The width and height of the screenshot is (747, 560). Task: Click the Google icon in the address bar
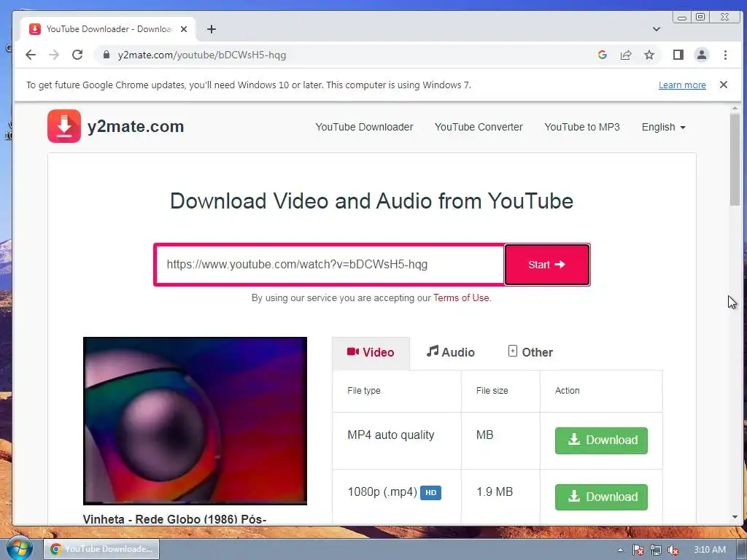tap(602, 55)
